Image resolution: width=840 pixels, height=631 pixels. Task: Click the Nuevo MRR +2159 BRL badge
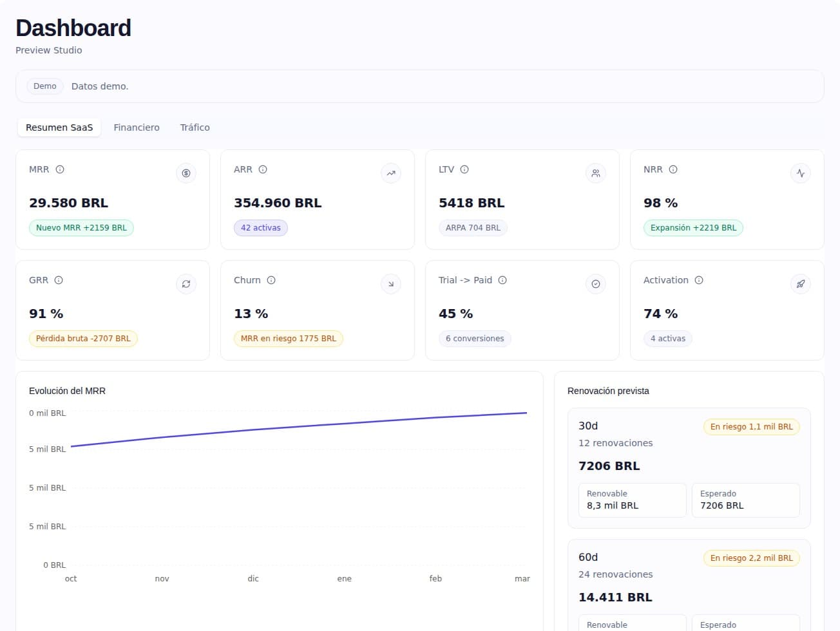tap(81, 228)
